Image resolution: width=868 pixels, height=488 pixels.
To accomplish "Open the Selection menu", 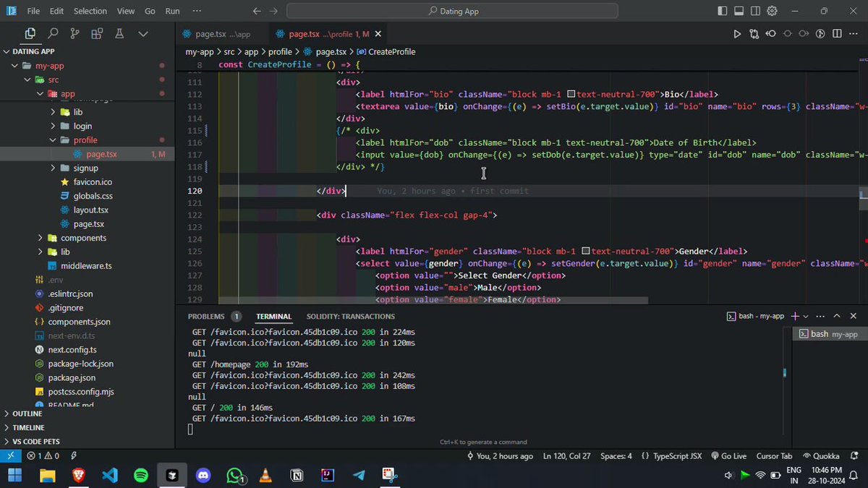I will point(90,11).
